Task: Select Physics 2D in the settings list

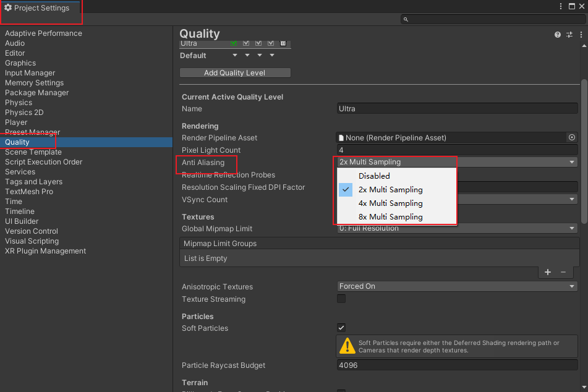Action: 24,112
